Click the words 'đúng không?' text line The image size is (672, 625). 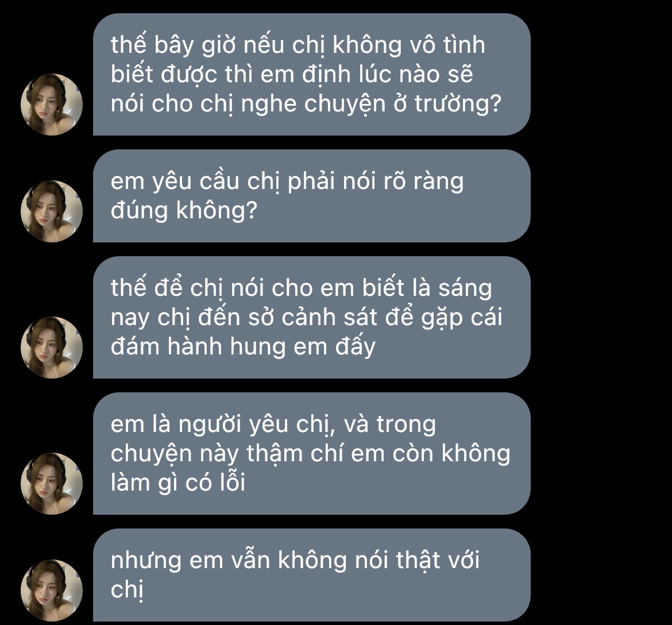(183, 211)
